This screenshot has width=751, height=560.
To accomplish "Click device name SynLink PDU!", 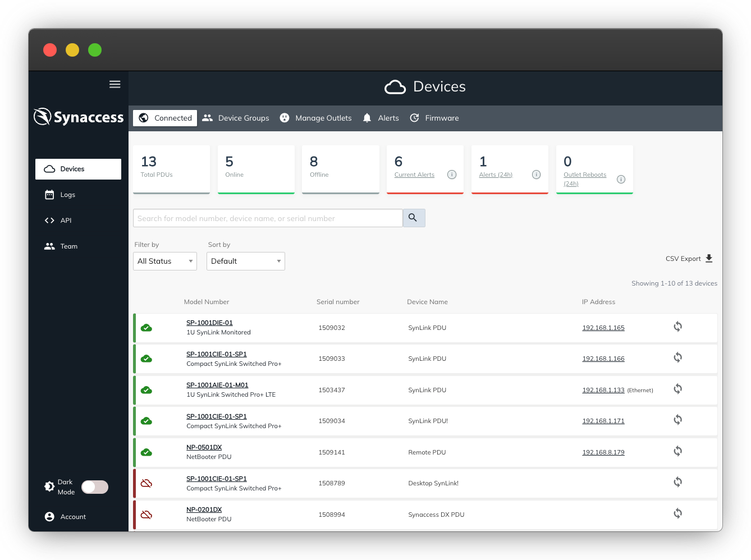I will 428,421.
